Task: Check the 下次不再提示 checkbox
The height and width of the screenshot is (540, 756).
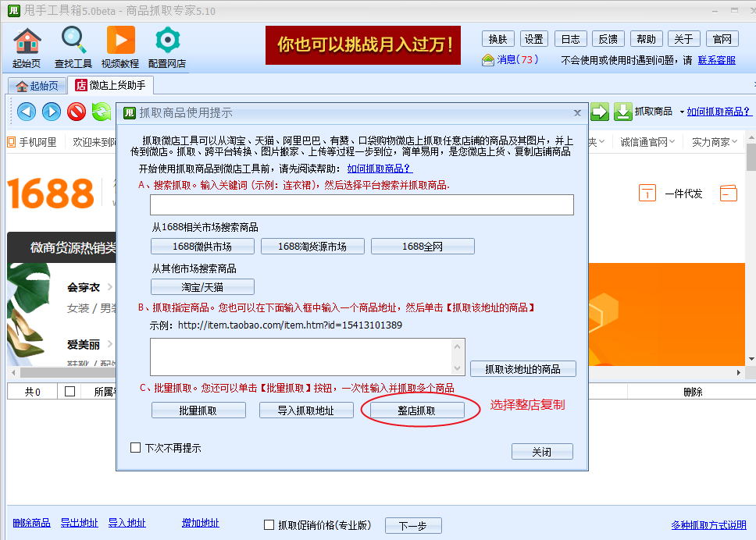Action: coord(135,447)
